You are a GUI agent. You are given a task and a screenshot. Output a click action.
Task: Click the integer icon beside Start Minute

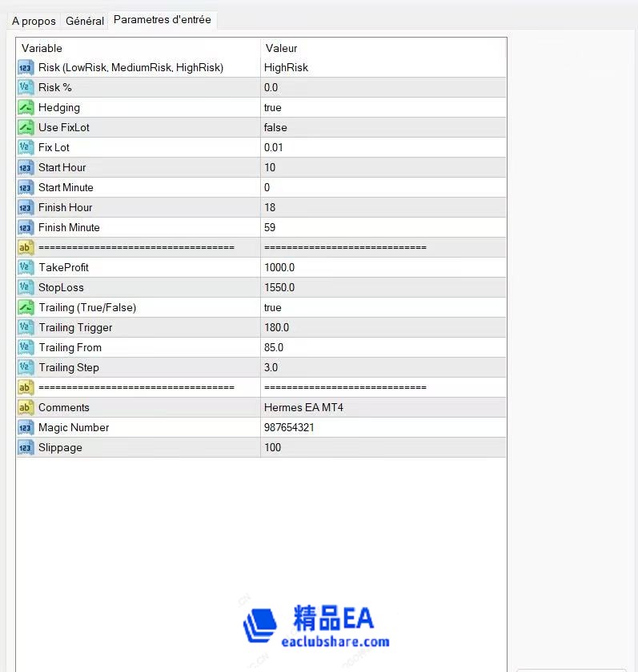pos(26,188)
